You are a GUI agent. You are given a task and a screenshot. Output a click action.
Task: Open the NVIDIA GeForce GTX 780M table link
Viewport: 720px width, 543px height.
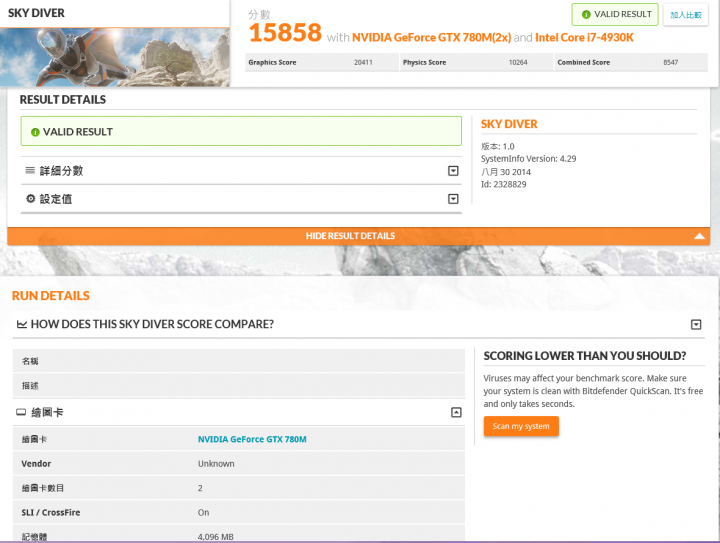point(252,439)
